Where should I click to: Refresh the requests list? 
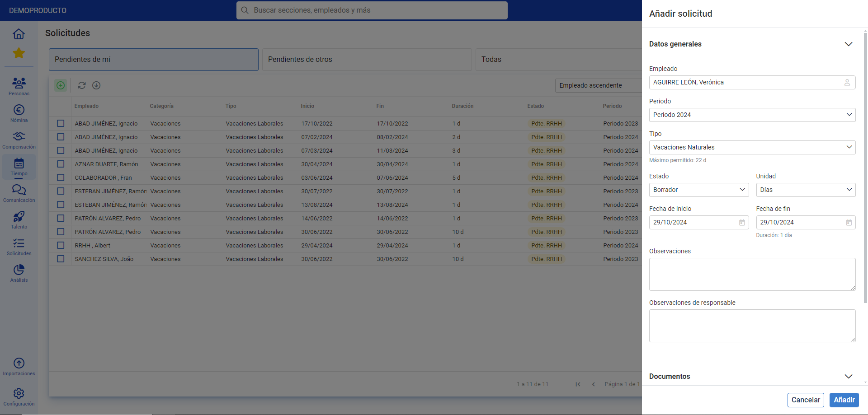82,85
